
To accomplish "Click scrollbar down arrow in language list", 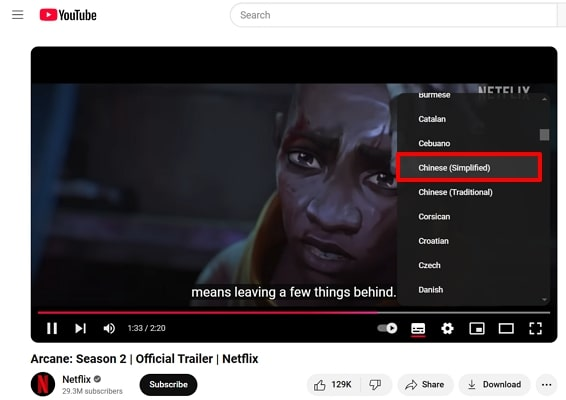I will (x=544, y=300).
